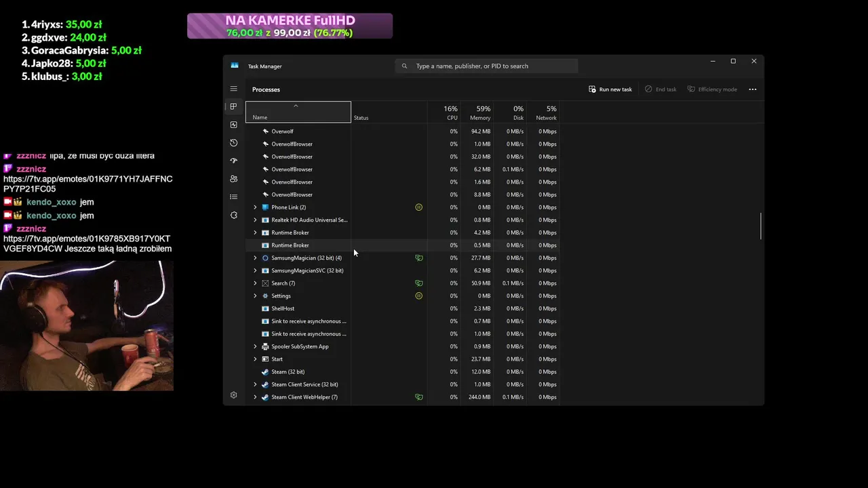Click the NA KAMERKE FullHD donation goal bar

coord(290,26)
